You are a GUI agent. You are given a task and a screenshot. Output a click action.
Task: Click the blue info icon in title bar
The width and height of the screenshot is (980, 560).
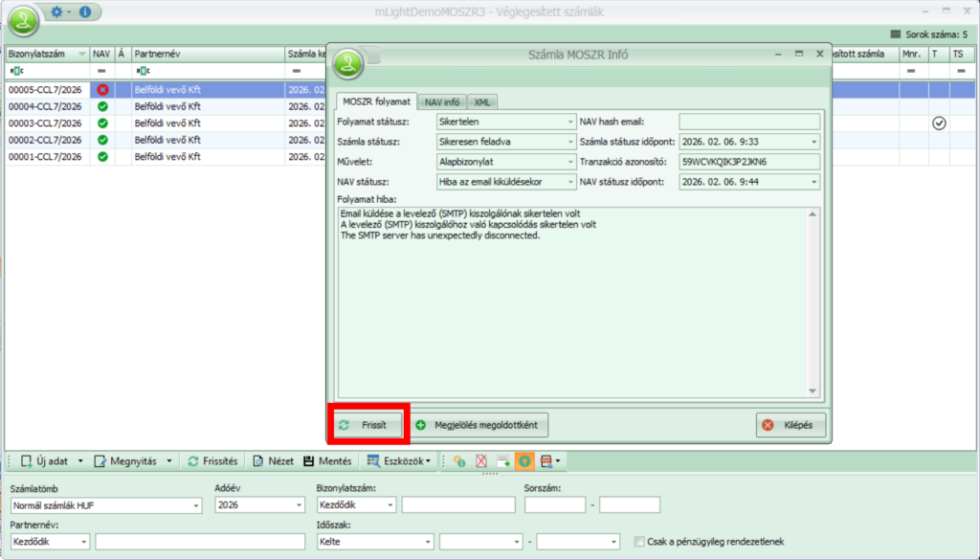(x=85, y=12)
